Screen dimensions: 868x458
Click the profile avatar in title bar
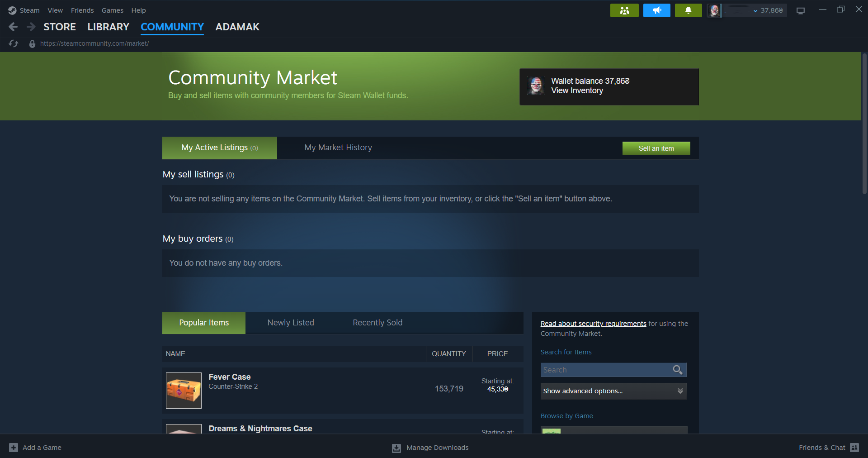714,10
